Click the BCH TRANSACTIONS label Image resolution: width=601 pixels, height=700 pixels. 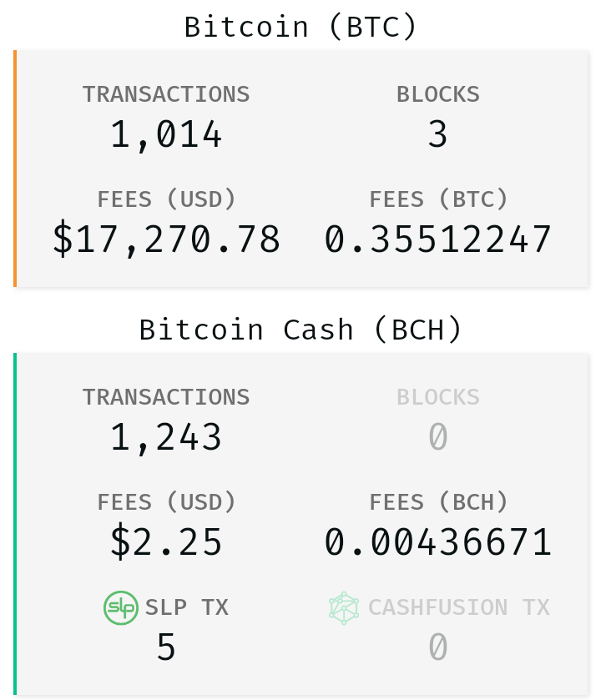[166, 397]
